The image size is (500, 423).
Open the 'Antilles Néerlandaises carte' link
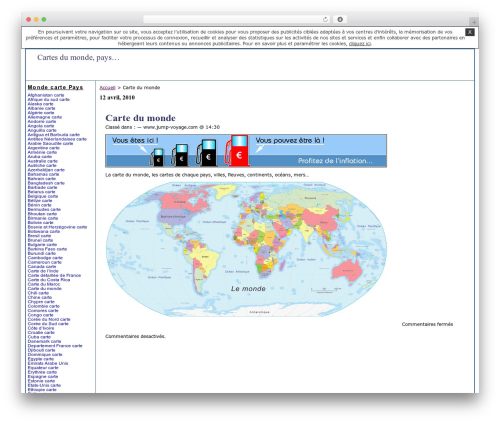[x=57, y=139]
